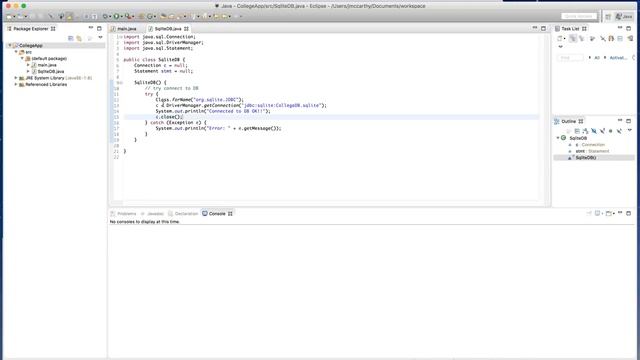Toggle Hide Fields in Outline toolbar

[594, 131]
